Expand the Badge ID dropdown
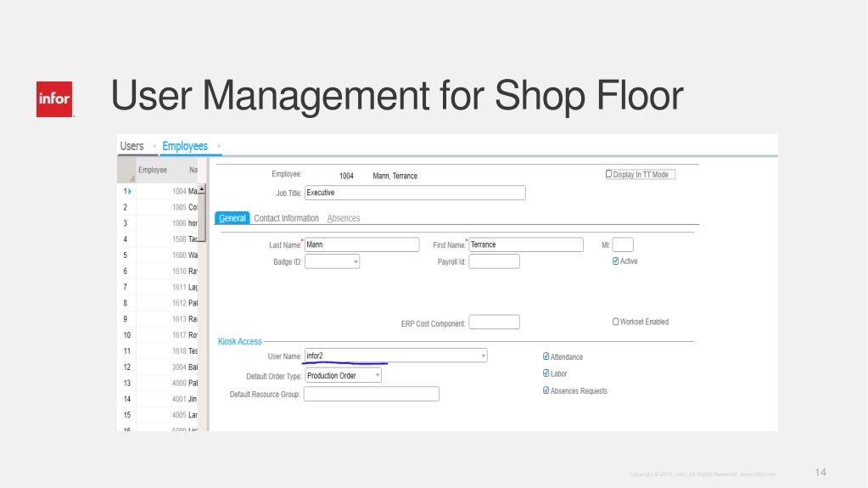The width and height of the screenshot is (868, 488). [x=356, y=261]
